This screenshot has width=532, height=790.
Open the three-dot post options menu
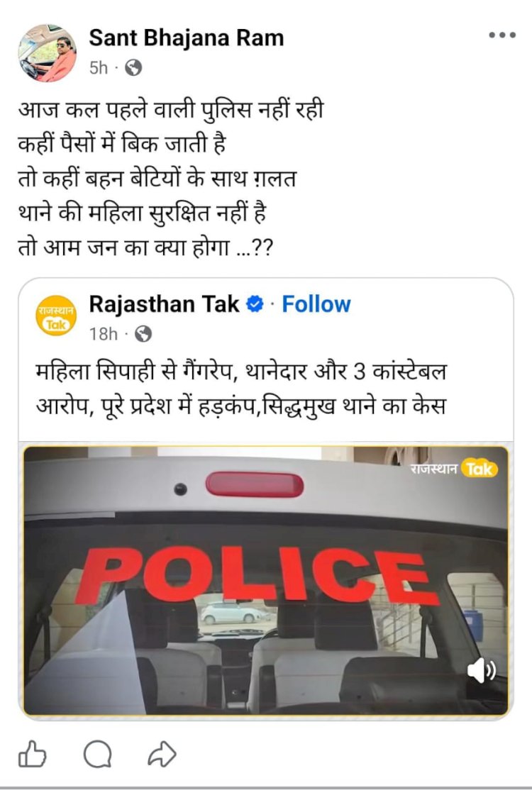coord(501,35)
